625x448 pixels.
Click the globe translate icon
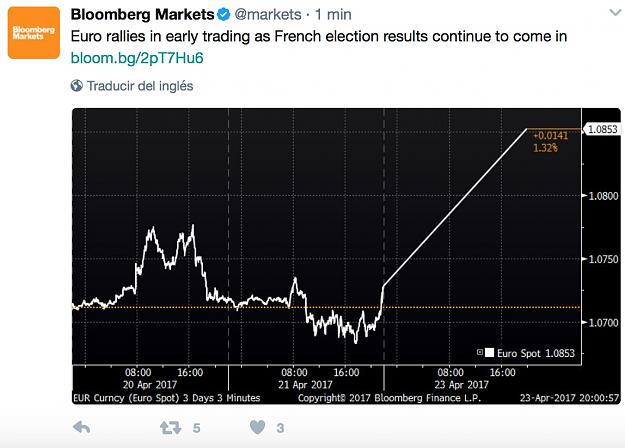click(x=77, y=86)
